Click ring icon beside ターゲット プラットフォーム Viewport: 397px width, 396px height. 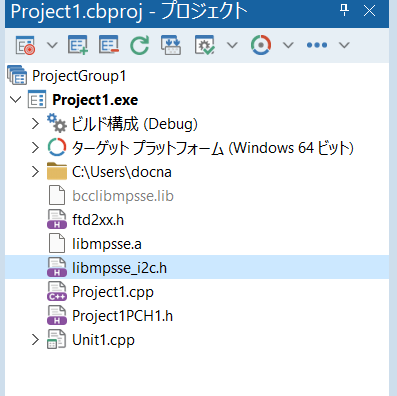point(57,147)
